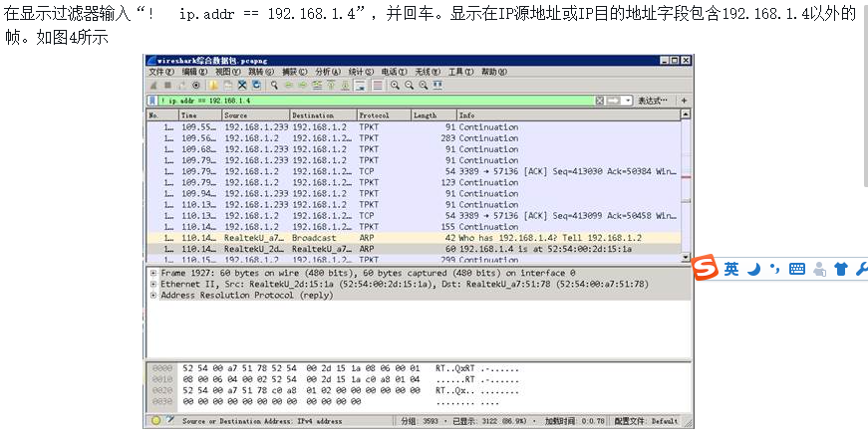This screenshot has width=868, height=435.
Task: Open the 工具 menu
Action: click(460, 72)
